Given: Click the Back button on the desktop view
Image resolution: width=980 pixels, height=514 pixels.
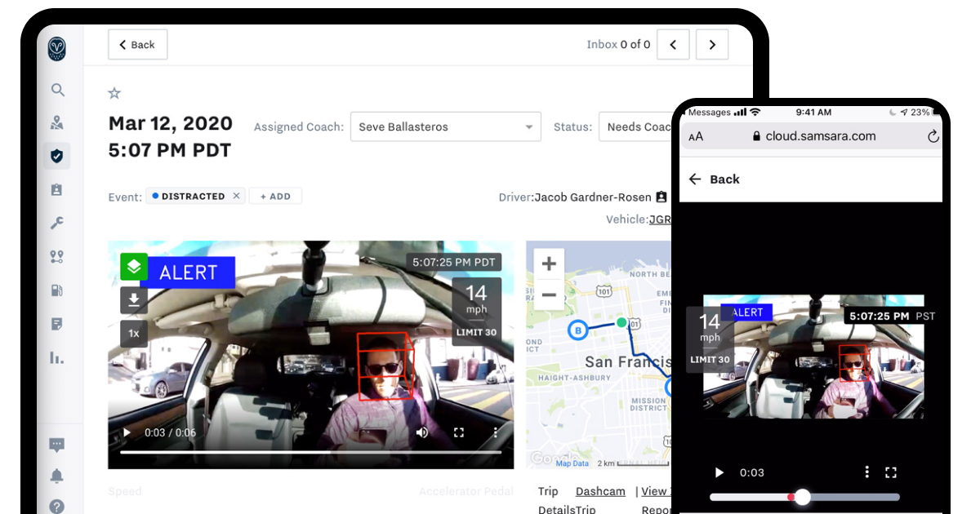Looking at the screenshot, I should pyautogui.click(x=137, y=45).
